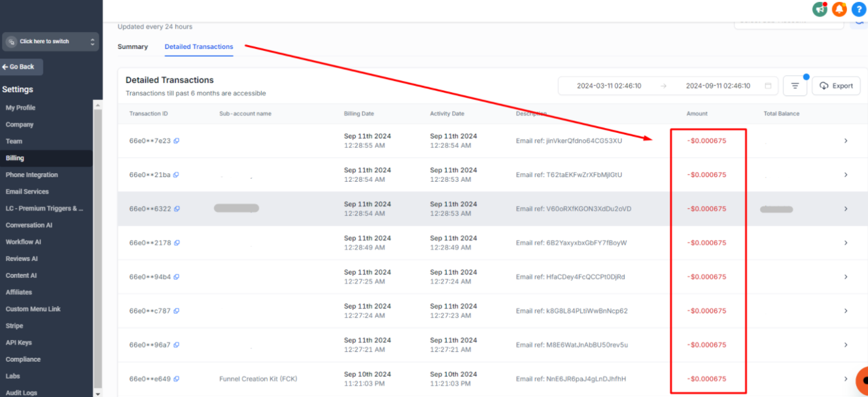Open the 'Click here to switch' account dropdown
The image size is (868, 397).
(50, 42)
